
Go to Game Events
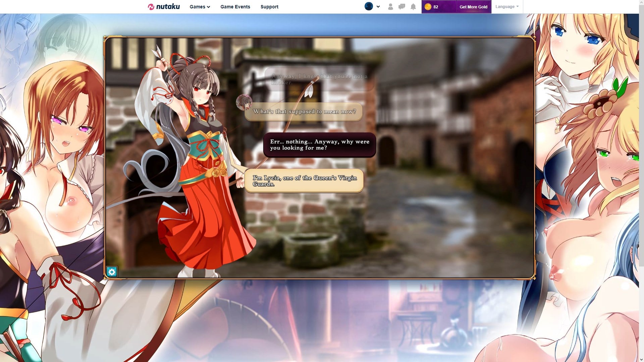click(x=235, y=7)
